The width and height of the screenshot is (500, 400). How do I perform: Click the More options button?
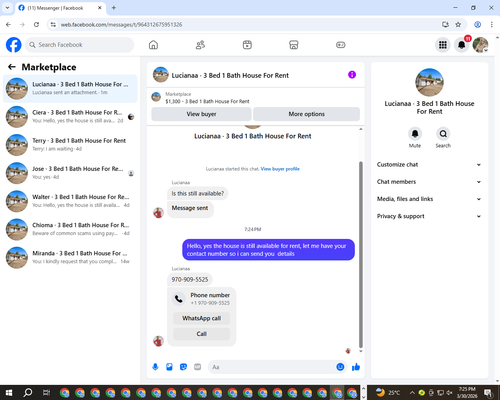click(x=306, y=114)
